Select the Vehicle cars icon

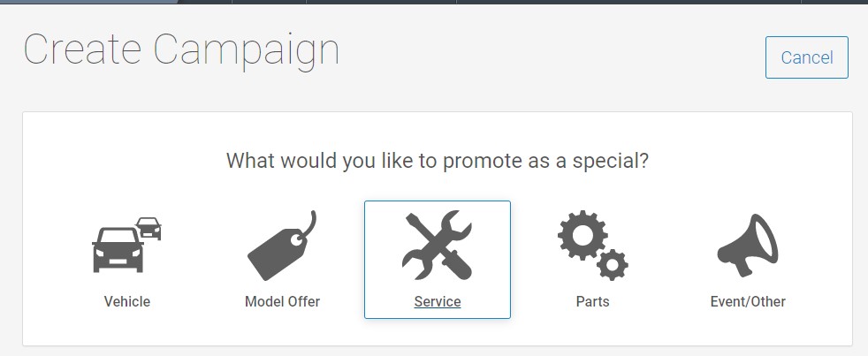(x=126, y=245)
